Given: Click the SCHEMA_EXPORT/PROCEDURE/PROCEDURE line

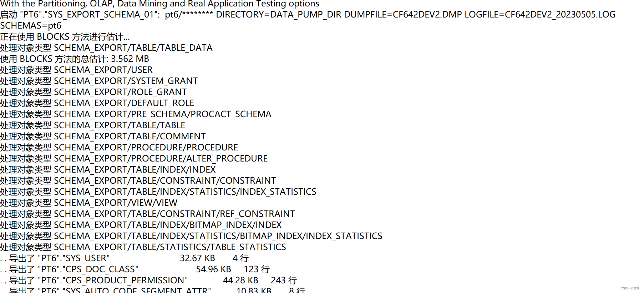Looking at the screenshot, I should [x=119, y=148].
